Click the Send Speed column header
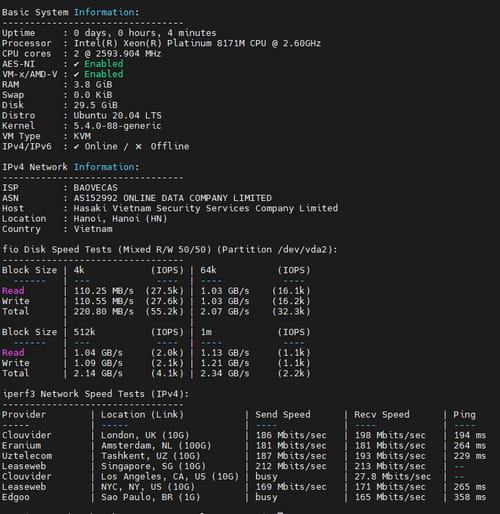Screen dimensions: 500x514 pos(283,415)
